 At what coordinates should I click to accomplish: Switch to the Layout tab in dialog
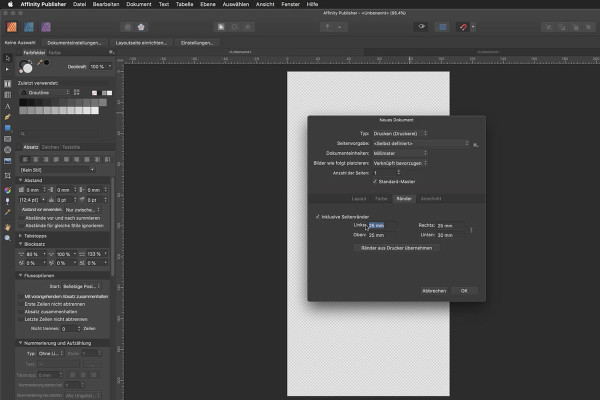(x=359, y=199)
